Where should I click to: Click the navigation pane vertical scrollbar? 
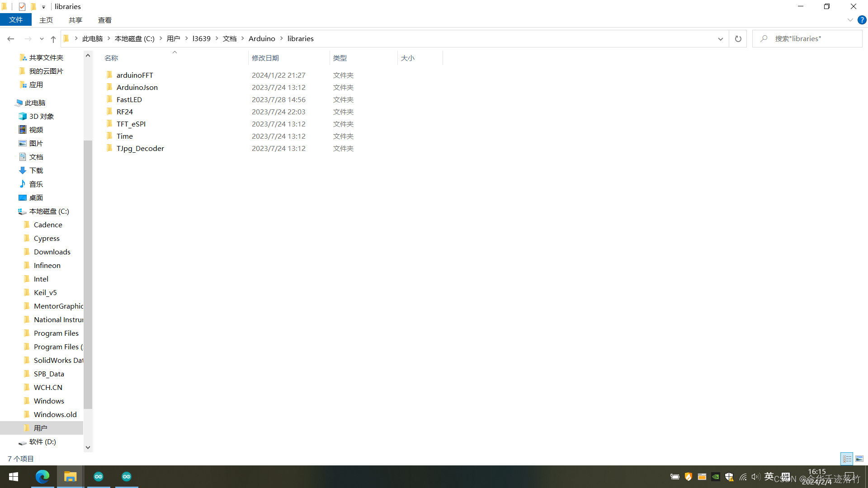point(88,271)
